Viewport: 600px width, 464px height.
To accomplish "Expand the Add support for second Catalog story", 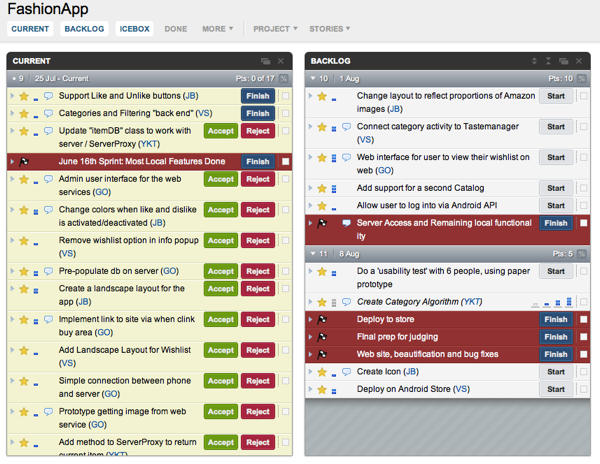I will pyautogui.click(x=310, y=188).
